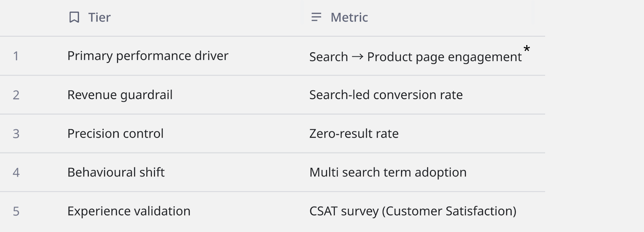Click the Search → Product page engagement cell
Viewport: 644px width, 232px height.
pyautogui.click(x=424, y=56)
